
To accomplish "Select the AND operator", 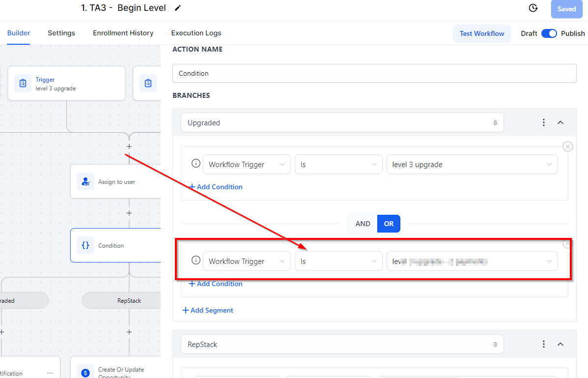I will pyautogui.click(x=363, y=224).
